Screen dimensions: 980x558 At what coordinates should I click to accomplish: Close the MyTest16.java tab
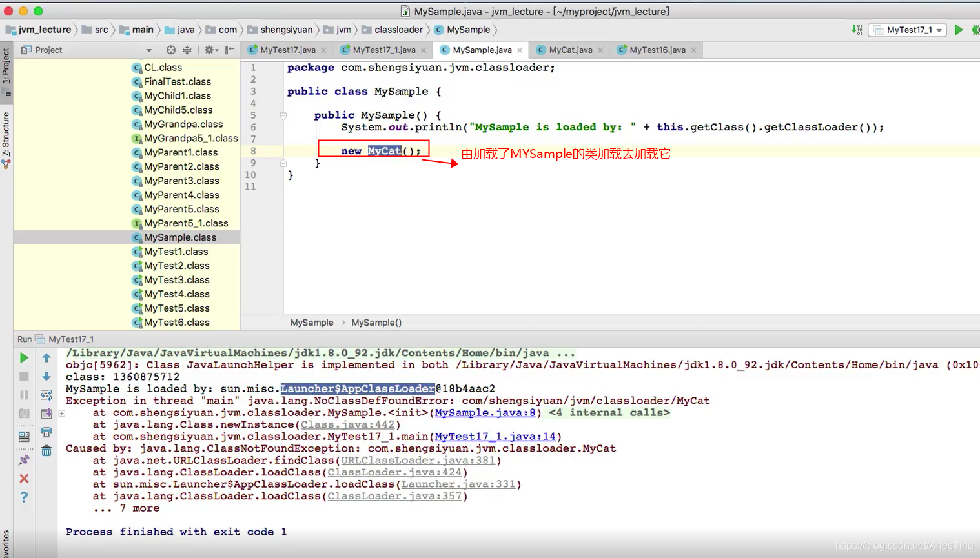(x=693, y=50)
